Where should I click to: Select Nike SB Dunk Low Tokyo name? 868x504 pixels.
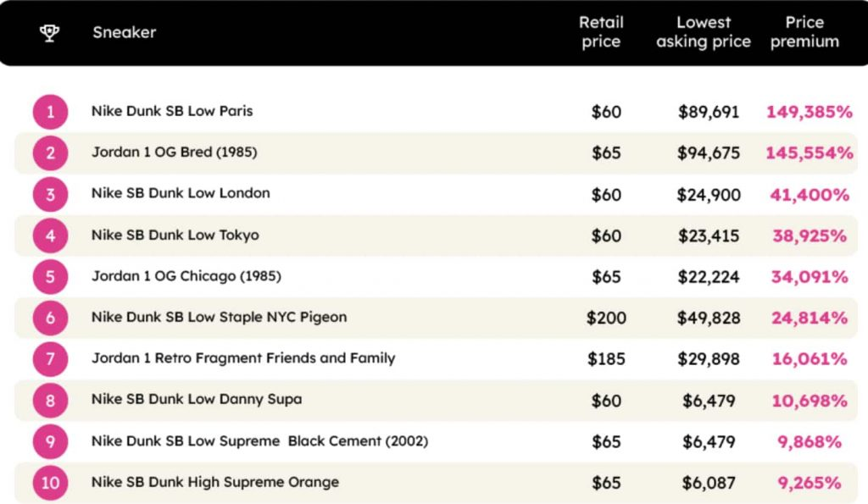tap(175, 235)
